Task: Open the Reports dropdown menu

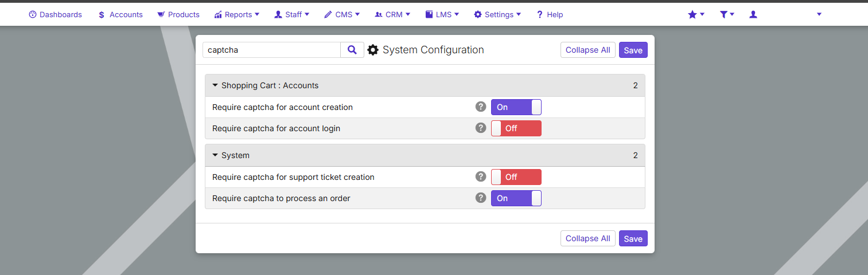Action: (x=237, y=14)
